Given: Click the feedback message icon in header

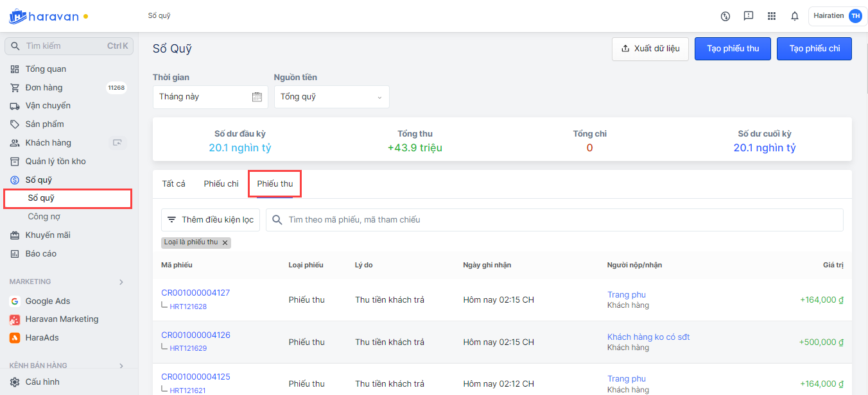Looking at the screenshot, I should (748, 16).
